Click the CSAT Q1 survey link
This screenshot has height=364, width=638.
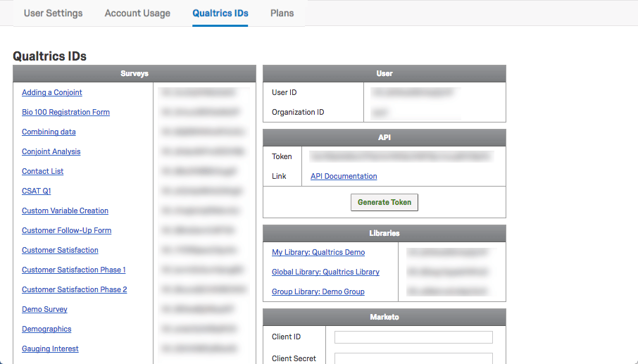(x=37, y=191)
